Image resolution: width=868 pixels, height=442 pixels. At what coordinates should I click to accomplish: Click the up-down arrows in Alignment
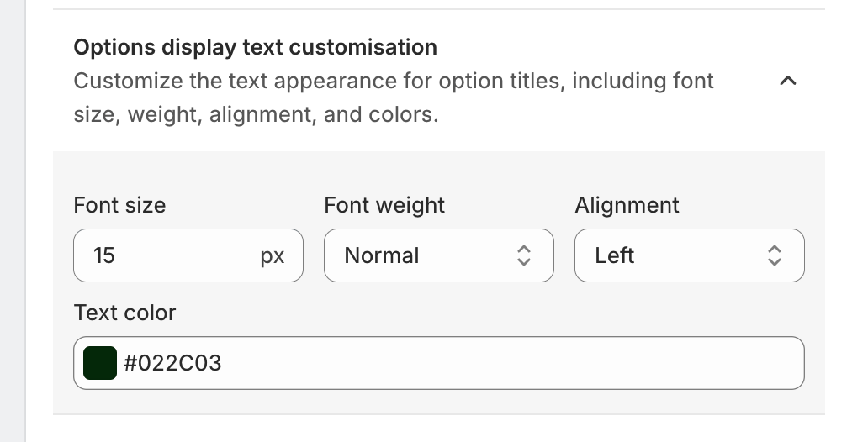coord(774,255)
